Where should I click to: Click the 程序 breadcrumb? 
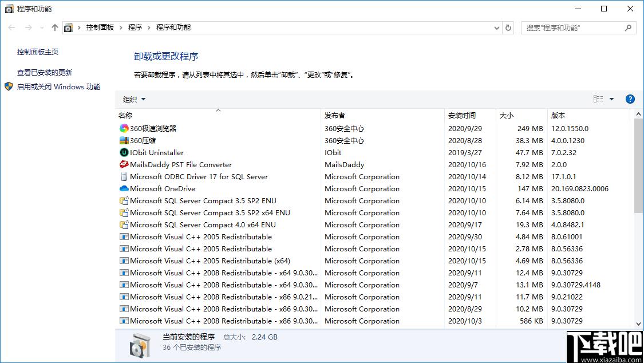[x=135, y=27]
